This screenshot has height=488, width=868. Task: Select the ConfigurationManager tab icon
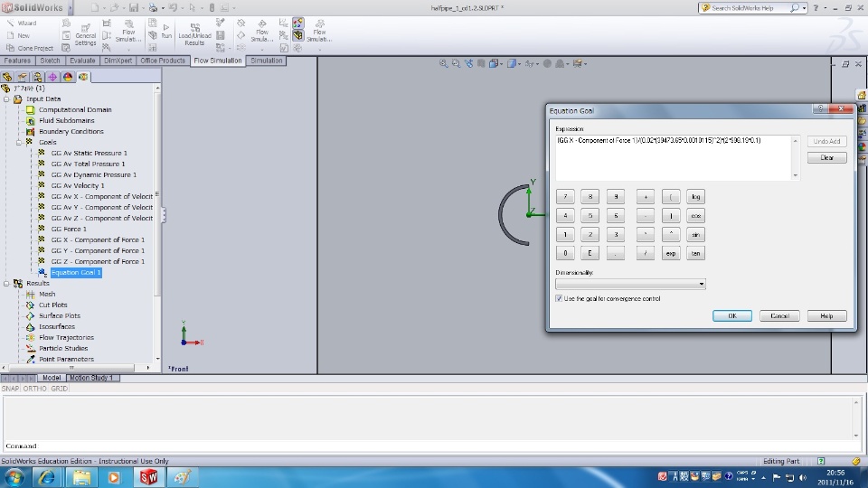[x=37, y=77]
